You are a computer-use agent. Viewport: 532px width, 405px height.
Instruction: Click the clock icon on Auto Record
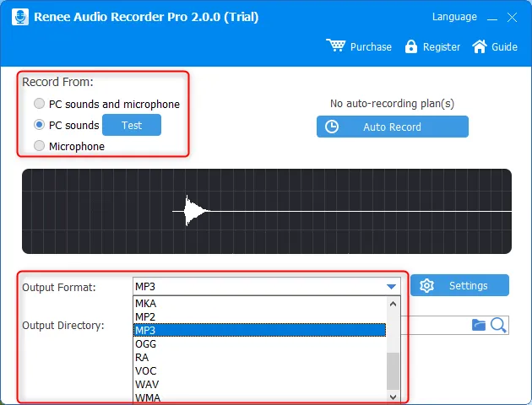332,127
